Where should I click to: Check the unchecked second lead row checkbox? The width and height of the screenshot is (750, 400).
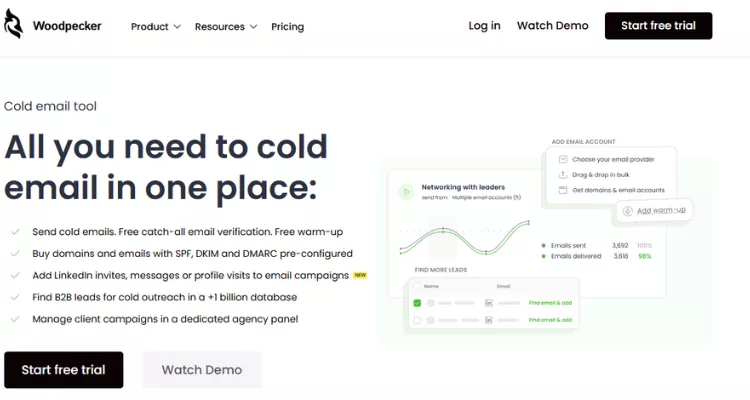417,320
